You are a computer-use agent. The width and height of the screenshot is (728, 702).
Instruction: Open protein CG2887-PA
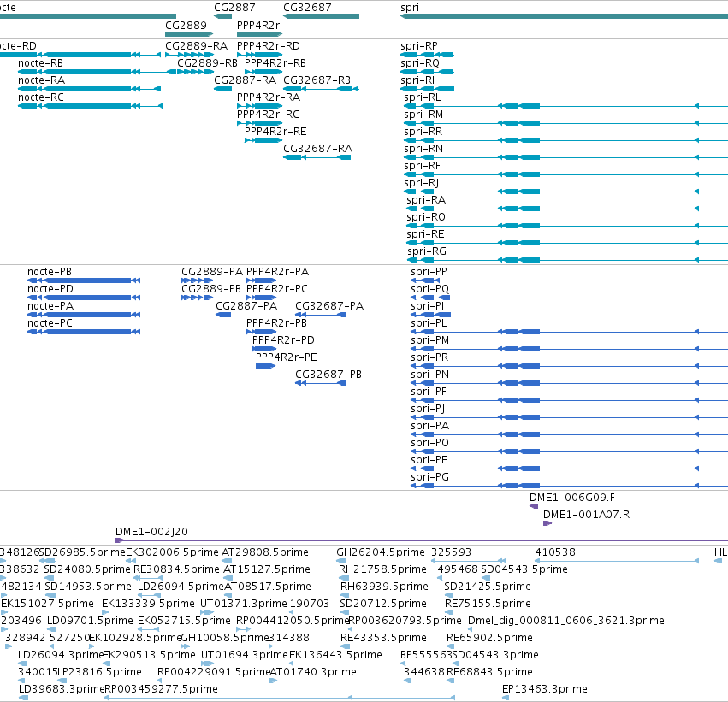[246, 306]
